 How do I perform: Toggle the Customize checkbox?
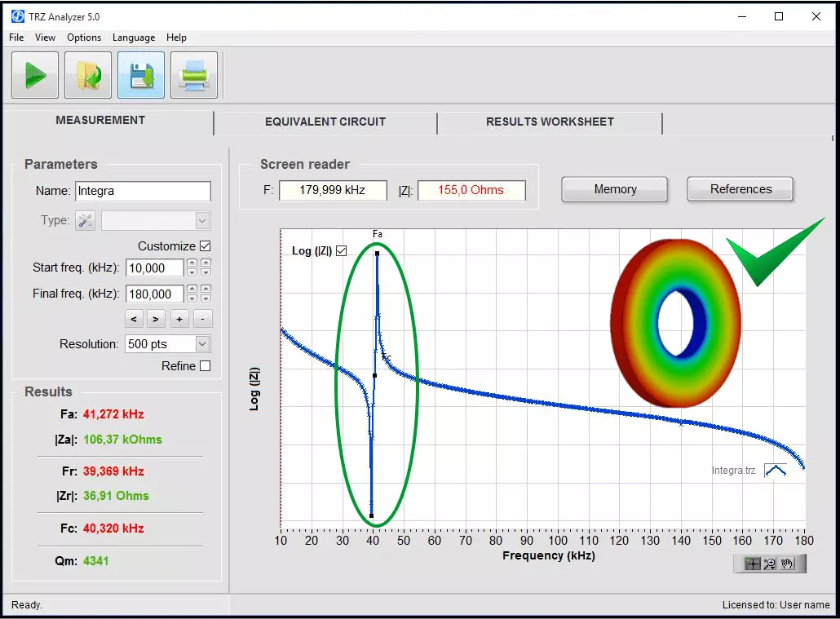tap(206, 246)
